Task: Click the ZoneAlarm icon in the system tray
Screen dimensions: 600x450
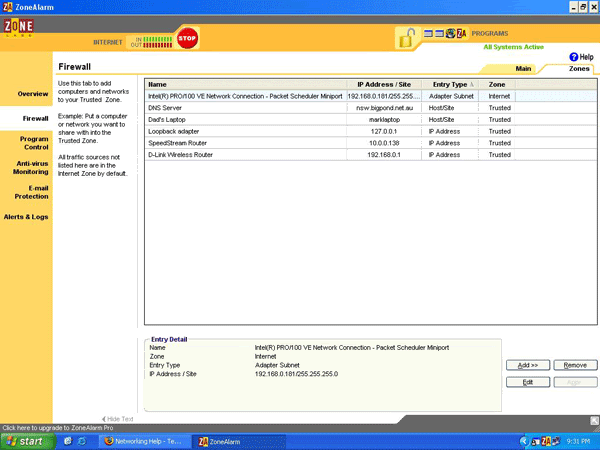Action: pyautogui.click(x=549, y=440)
